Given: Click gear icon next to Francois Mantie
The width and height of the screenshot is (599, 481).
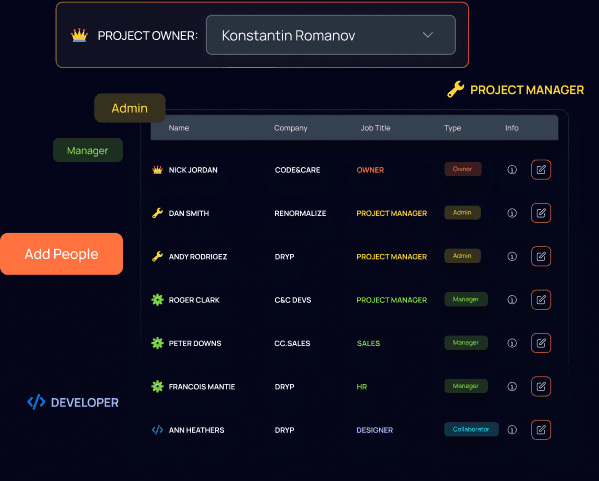Looking at the screenshot, I should [x=157, y=386].
